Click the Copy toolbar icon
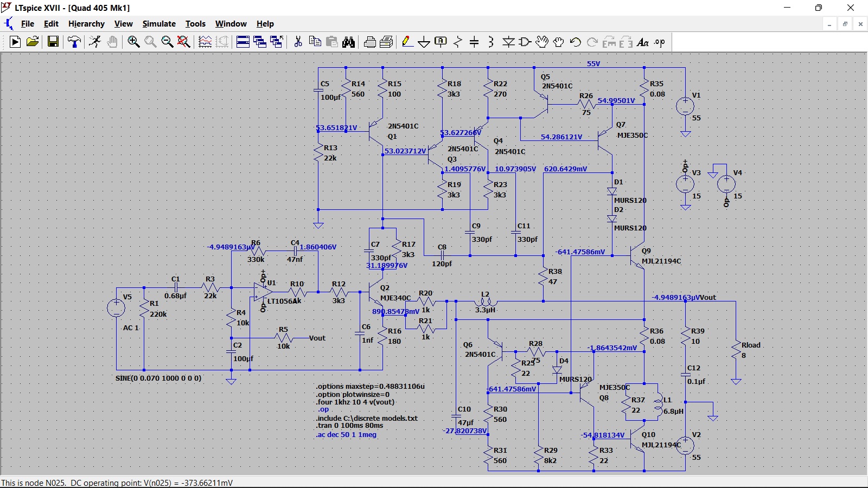The image size is (868, 488). click(315, 42)
